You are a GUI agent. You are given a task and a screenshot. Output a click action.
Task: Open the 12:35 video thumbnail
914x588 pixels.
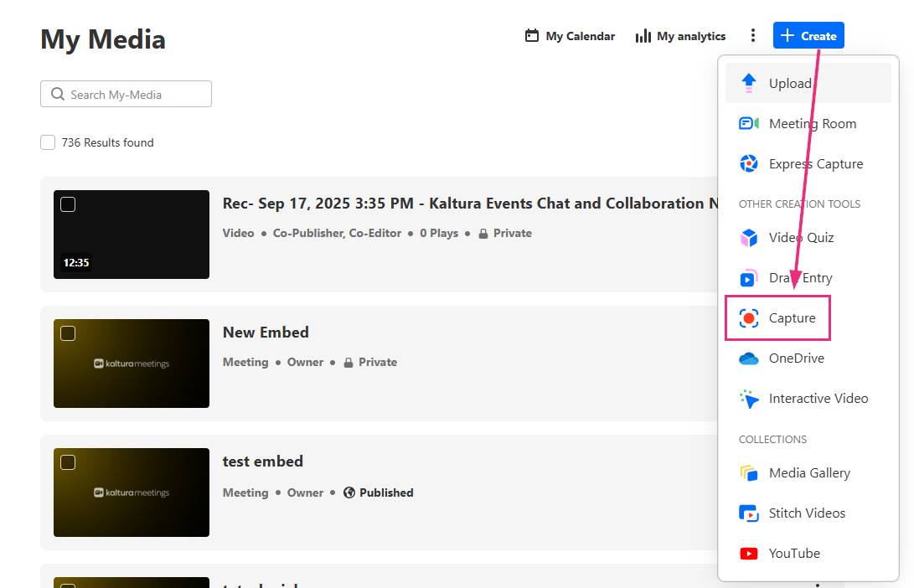coord(132,235)
